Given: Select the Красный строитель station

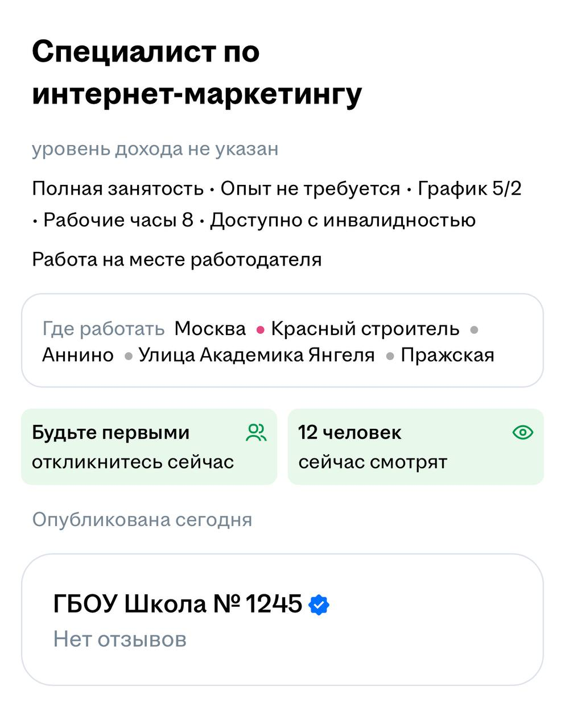Looking at the screenshot, I should [x=365, y=329].
